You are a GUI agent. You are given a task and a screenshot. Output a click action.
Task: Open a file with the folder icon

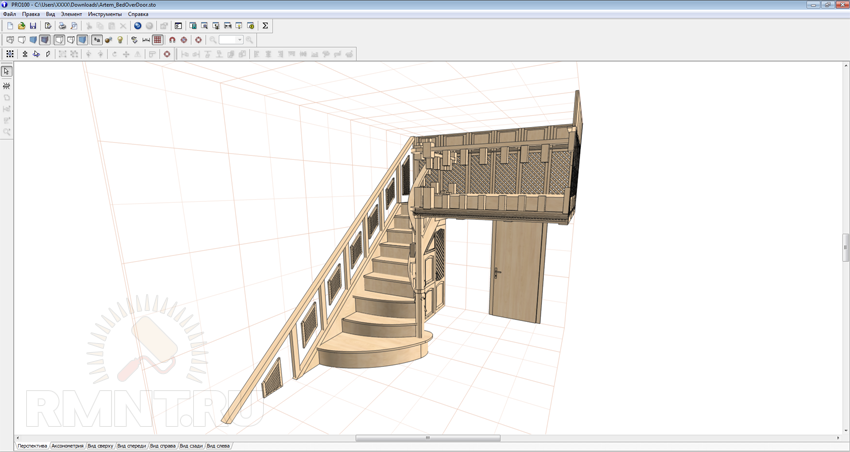pyautogui.click(x=21, y=26)
